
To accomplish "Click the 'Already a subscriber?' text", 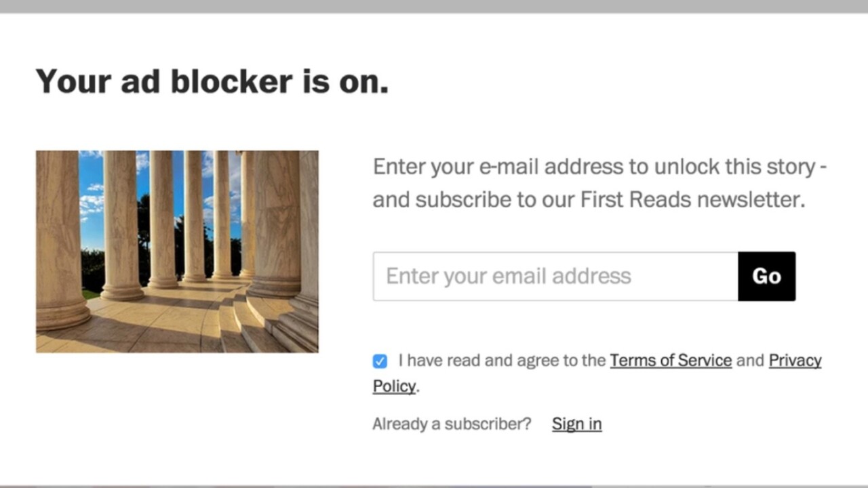I will pos(452,424).
